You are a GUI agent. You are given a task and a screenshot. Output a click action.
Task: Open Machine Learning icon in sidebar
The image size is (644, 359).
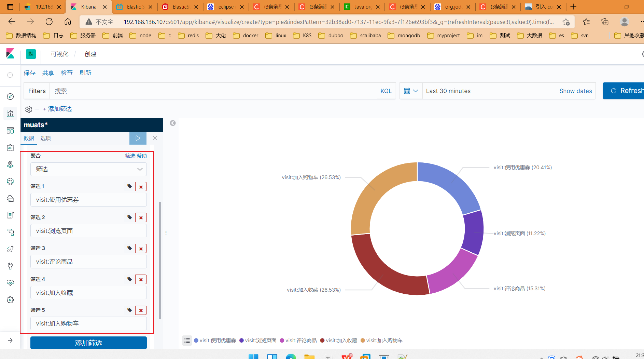tap(10, 181)
